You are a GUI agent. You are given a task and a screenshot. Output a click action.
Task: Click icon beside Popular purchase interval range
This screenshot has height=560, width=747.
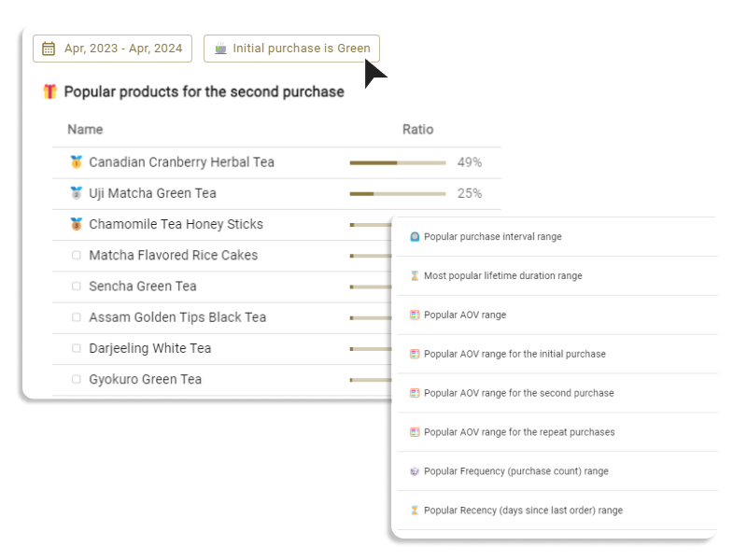click(415, 237)
